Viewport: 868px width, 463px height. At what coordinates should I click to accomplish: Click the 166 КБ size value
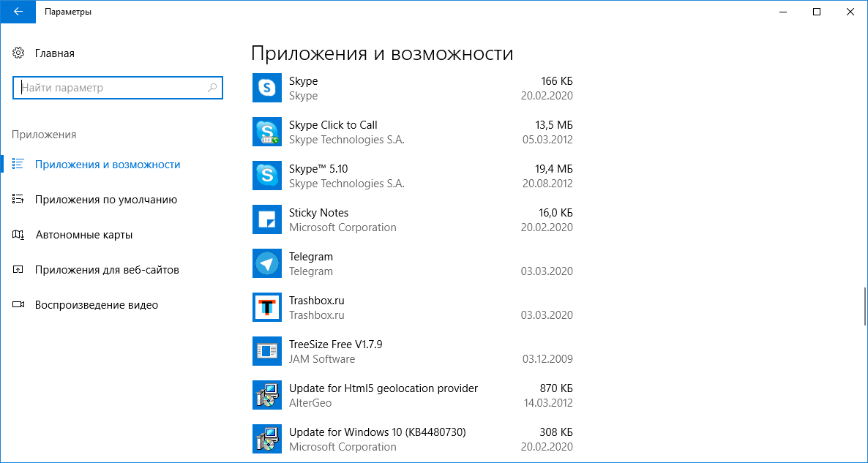click(556, 80)
